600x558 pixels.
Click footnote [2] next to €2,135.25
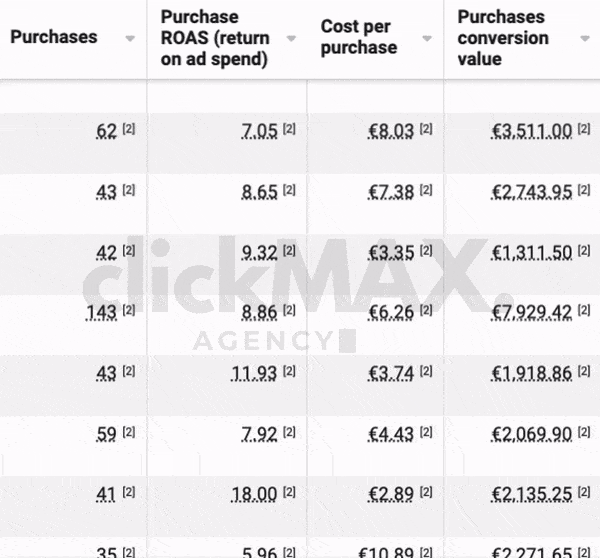tap(584, 492)
